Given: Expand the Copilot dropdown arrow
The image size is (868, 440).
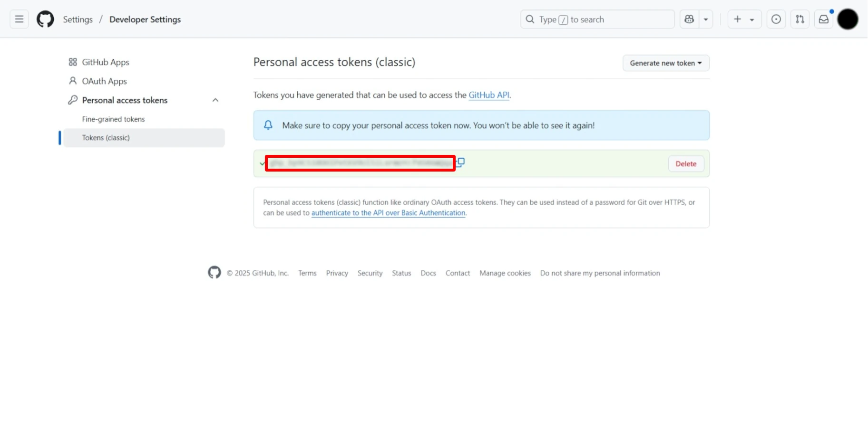Looking at the screenshot, I should [x=706, y=19].
